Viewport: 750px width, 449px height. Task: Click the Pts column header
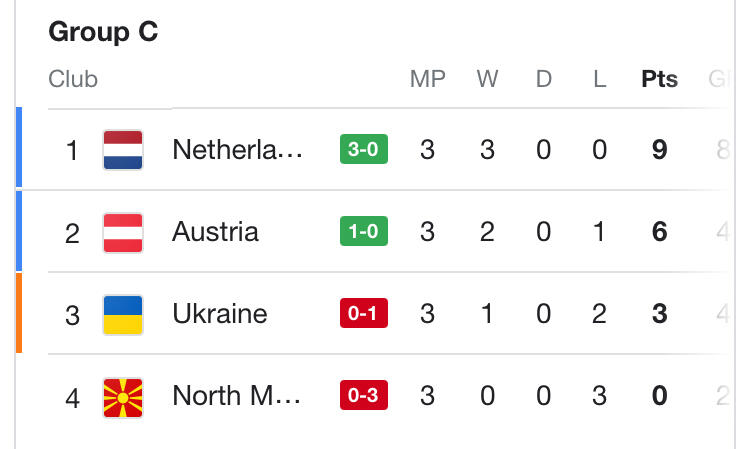click(x=659, y=80)
